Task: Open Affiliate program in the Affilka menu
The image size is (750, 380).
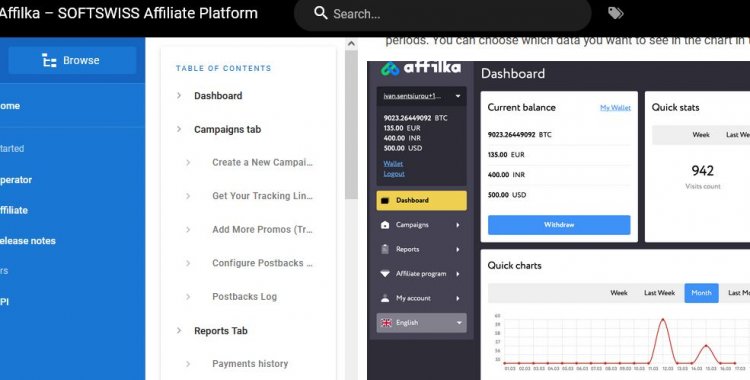Action: tap(421, 274)
